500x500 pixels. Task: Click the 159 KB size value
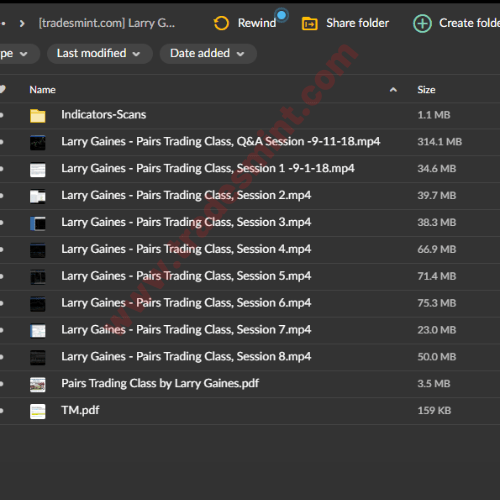434,410
